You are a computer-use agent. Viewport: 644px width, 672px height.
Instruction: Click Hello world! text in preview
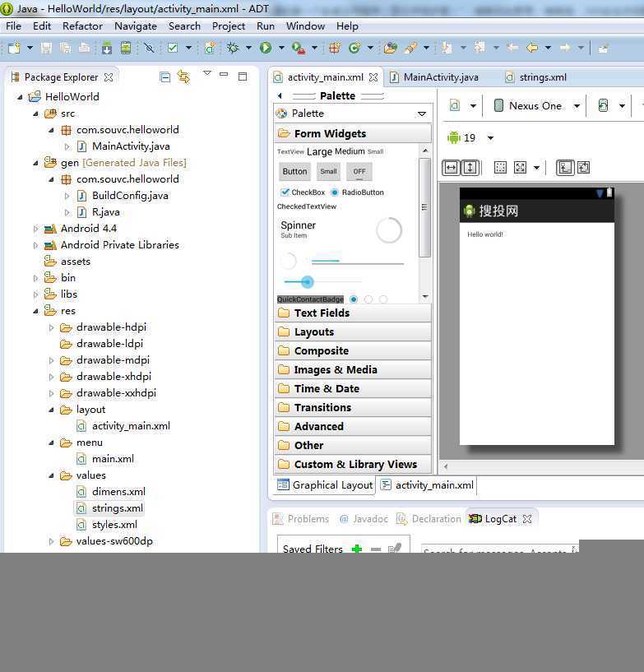[485, 234]
